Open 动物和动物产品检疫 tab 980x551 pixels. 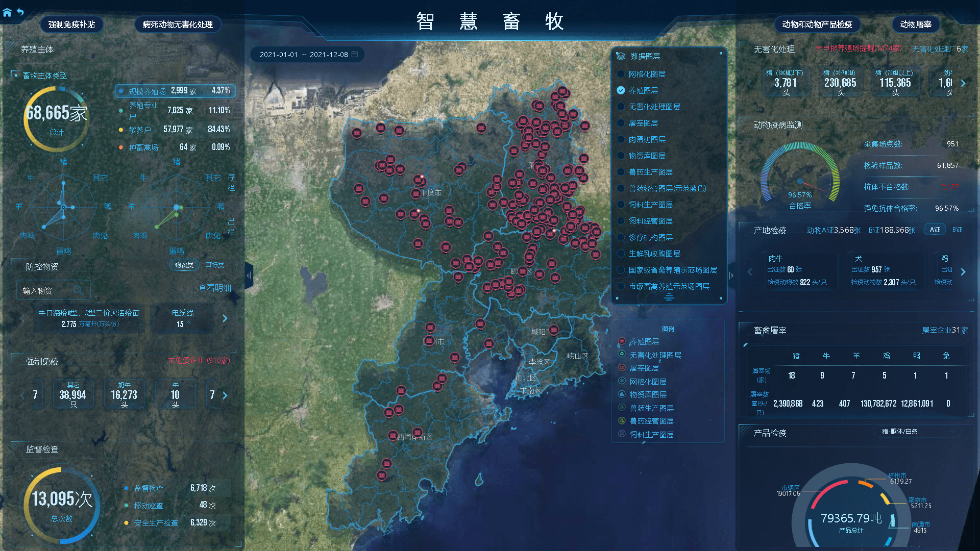click(x=817, y=24)
